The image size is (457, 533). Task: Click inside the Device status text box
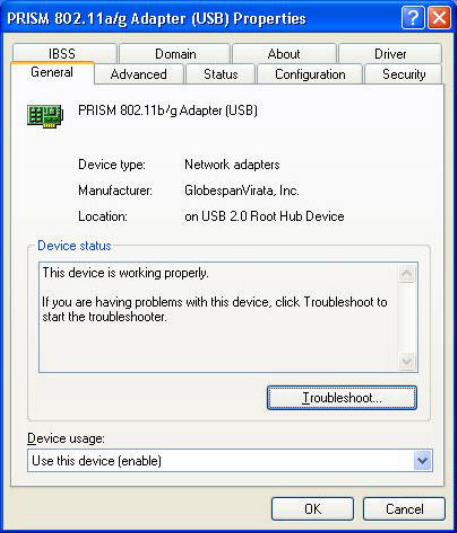(x=218, y=317)
